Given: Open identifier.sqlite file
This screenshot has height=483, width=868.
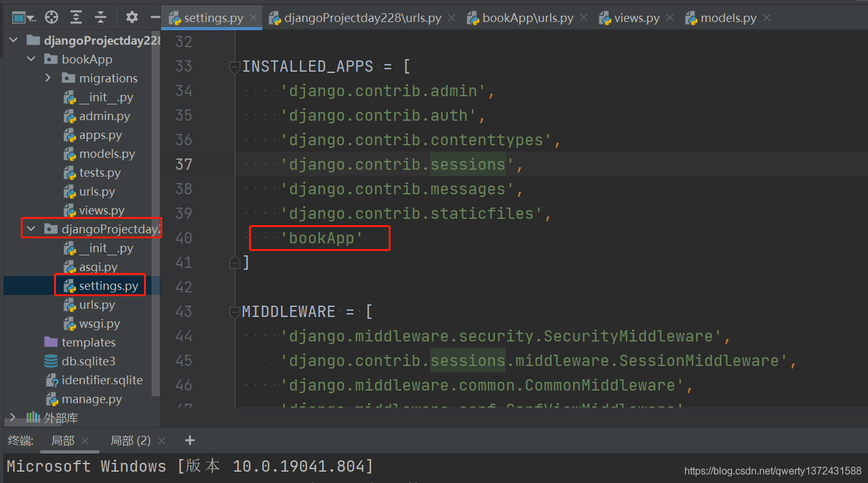Looking at the screenshot, I should [x=102, y=380].
